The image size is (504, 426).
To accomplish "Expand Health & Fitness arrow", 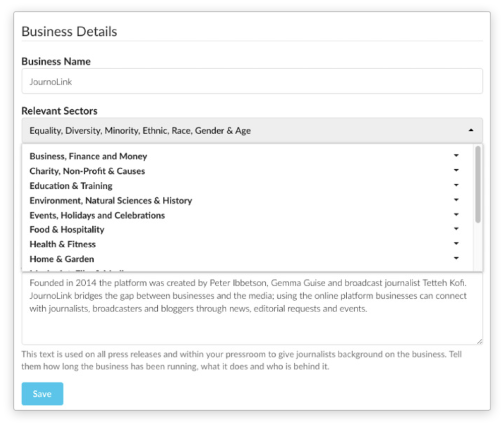I will 456,244.
